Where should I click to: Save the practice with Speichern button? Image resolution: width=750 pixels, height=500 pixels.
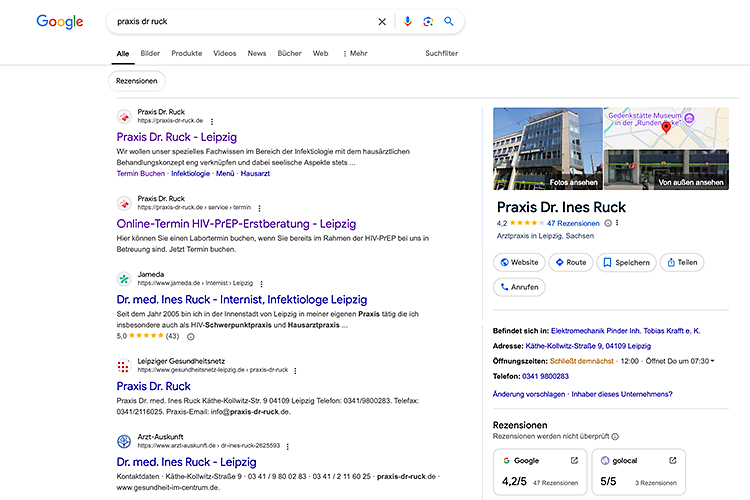coord(625,263)
